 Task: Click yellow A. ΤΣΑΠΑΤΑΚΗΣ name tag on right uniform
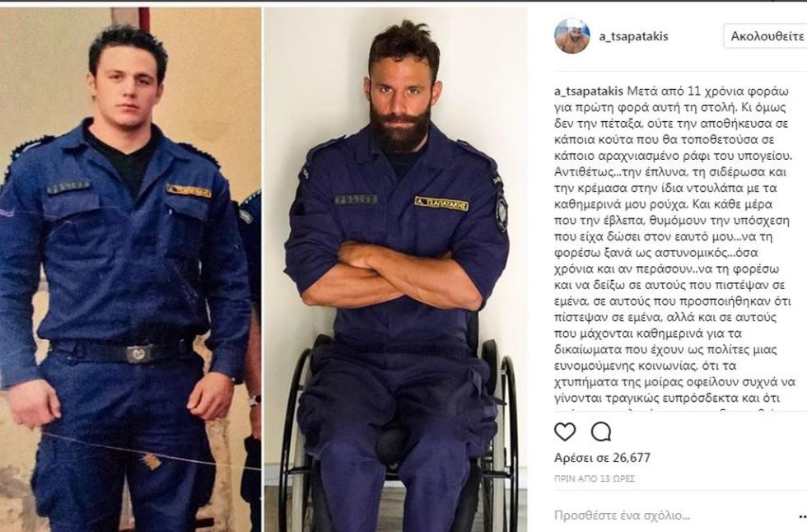[x=441, y=203]
